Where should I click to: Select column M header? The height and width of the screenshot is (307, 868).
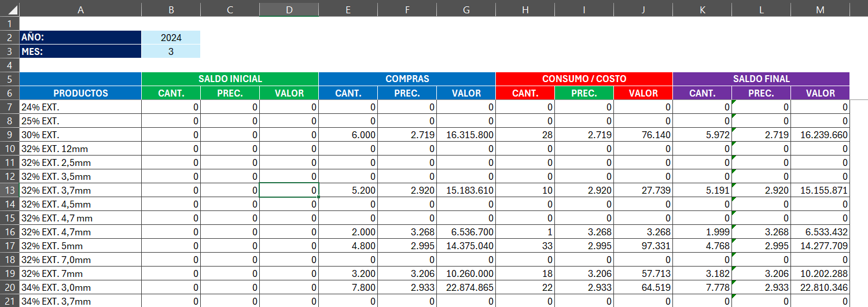coord(820,9)
